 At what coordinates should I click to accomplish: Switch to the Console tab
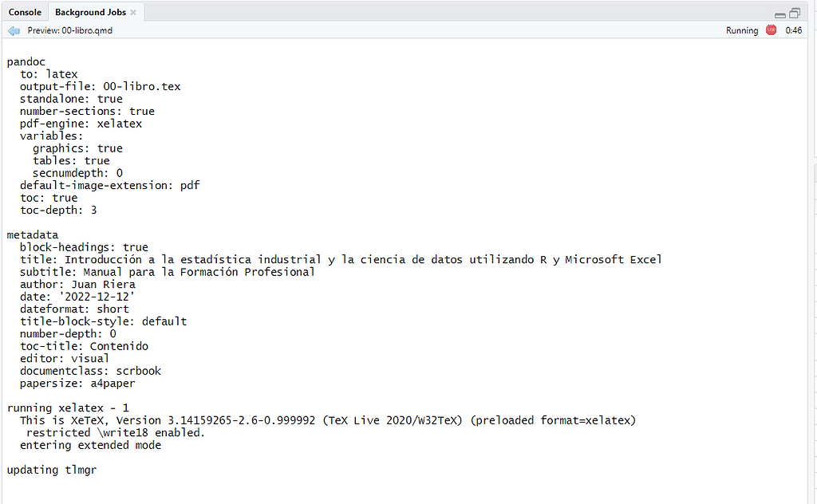coord(25,12)
